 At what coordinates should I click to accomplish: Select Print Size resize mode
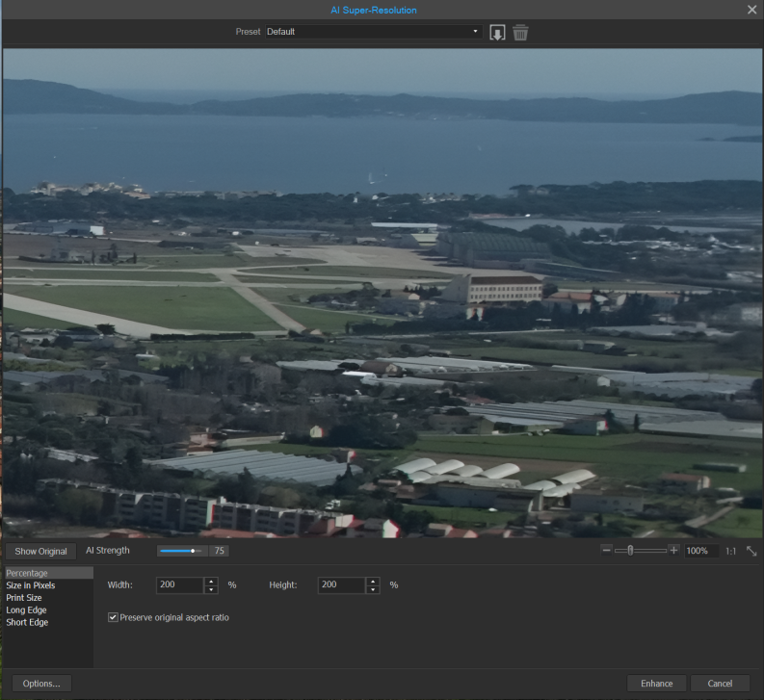pyautogui.click(x=24, y=598)
